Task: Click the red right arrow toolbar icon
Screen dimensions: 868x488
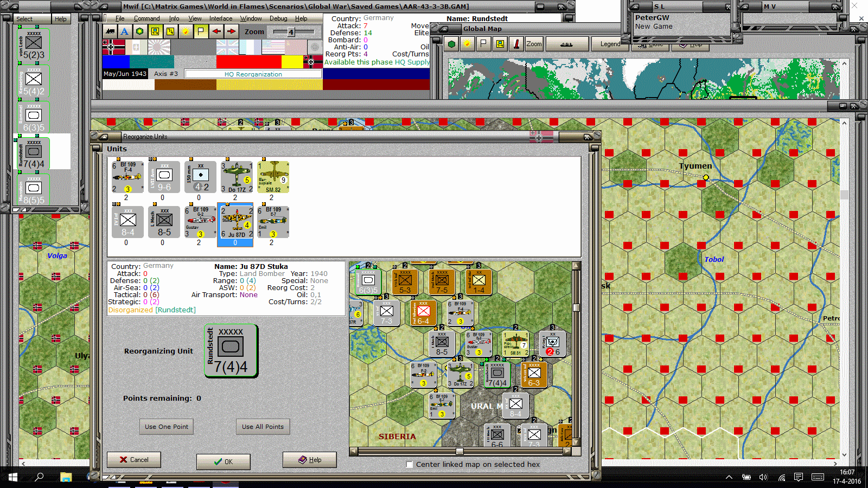Action: tap(231, 31)
